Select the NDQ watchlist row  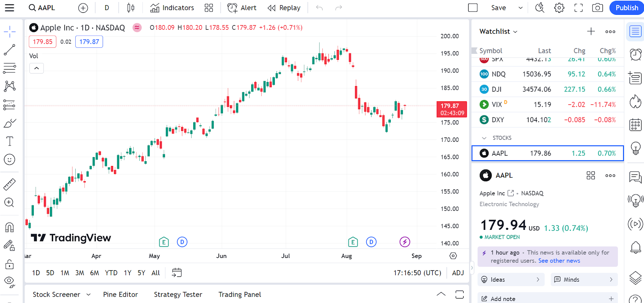click(547, 74)
